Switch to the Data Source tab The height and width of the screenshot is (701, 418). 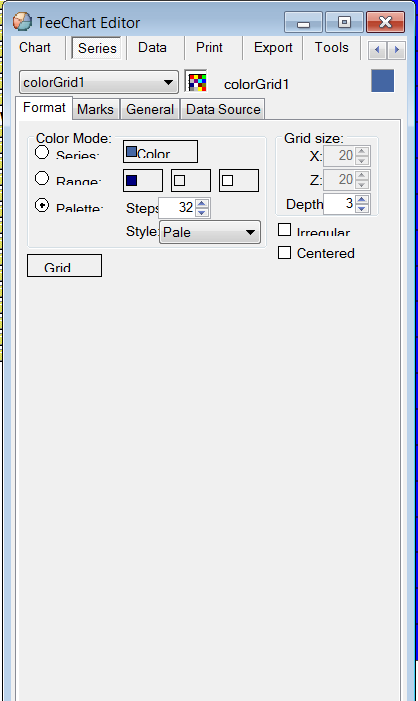pos(223,109)
